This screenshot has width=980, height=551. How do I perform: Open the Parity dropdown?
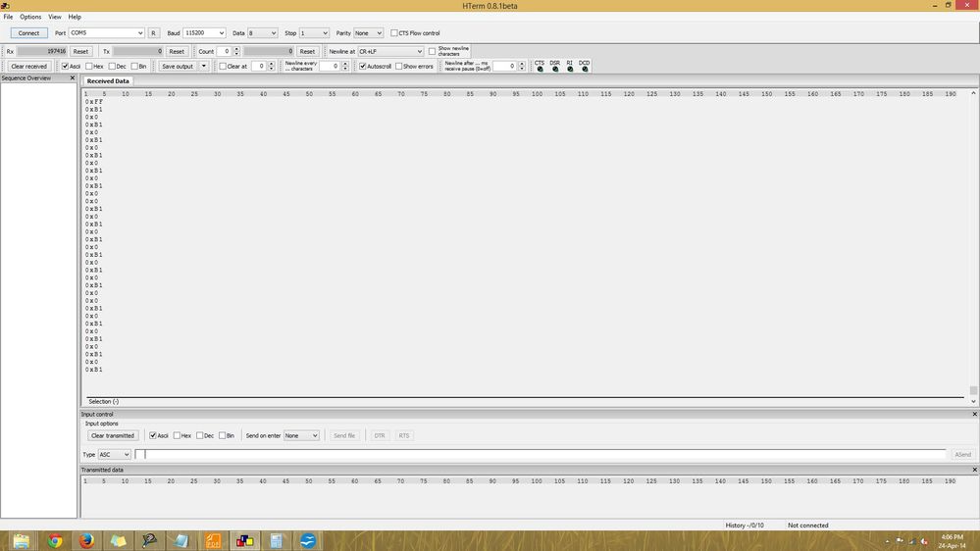point(368,33)
